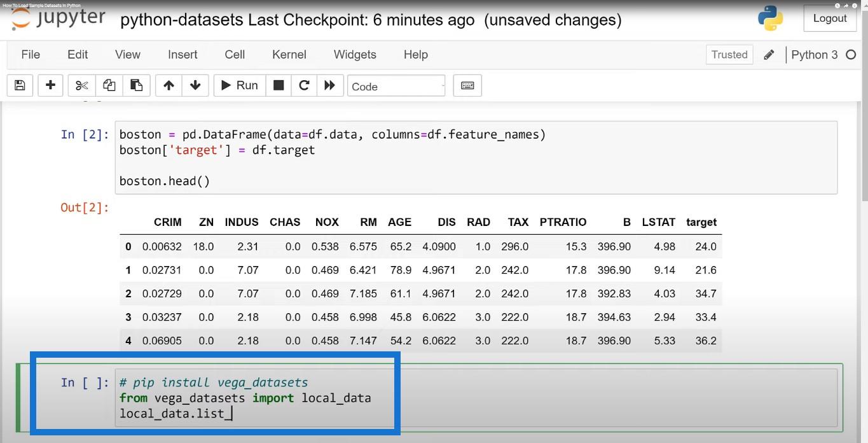
Task: Click the pencil edit mode icon
Action: 769,55
